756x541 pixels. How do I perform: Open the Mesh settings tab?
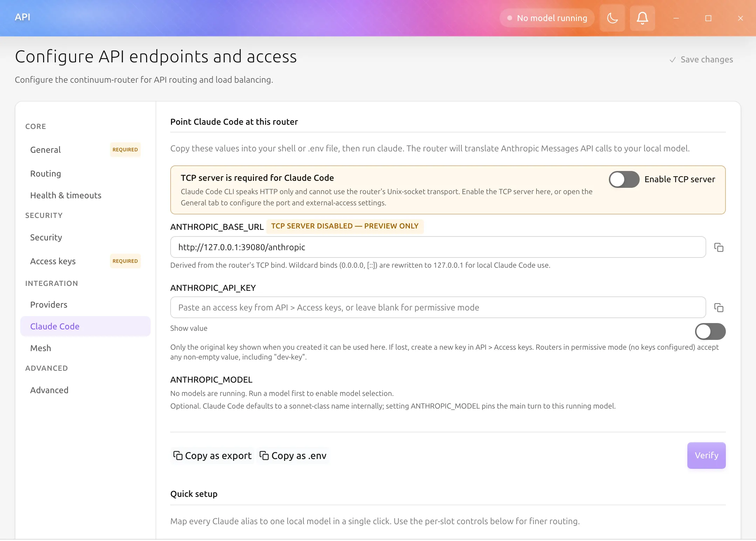tap(85, 348)
